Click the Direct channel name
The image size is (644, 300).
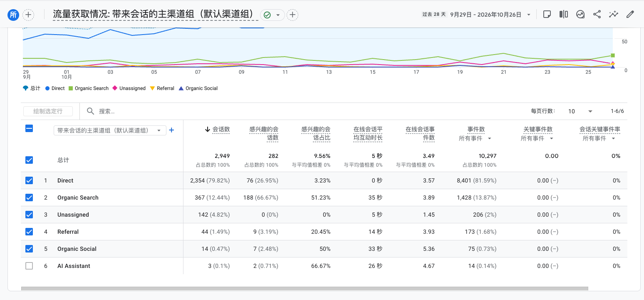pyautogui.click(x=65, y=180)
